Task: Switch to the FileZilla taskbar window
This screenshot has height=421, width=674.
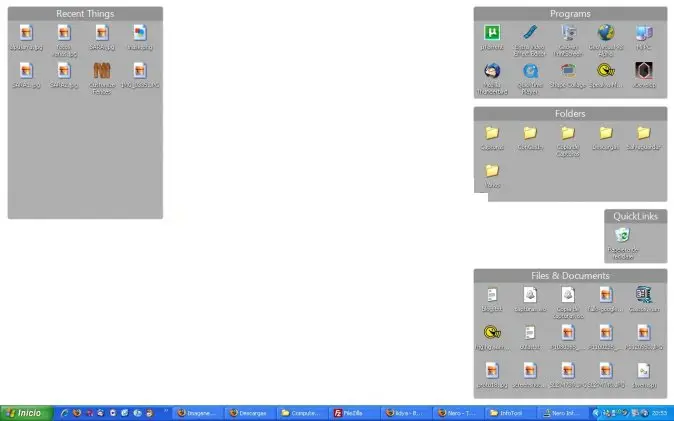Action: [354, 413]
